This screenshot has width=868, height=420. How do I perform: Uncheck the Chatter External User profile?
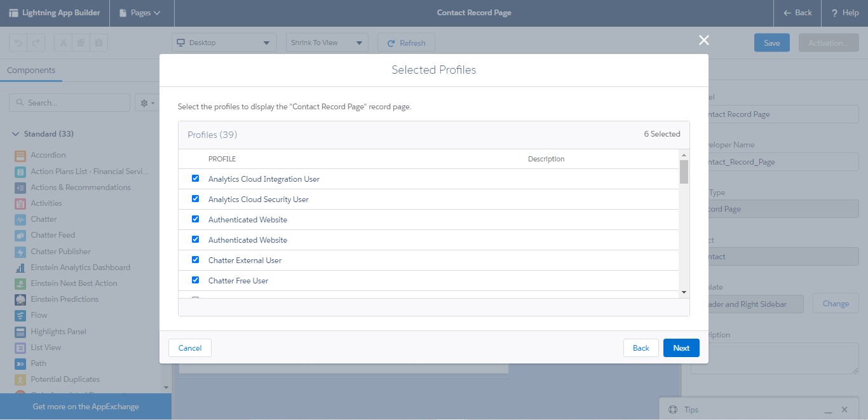click(x=196, y=259)
